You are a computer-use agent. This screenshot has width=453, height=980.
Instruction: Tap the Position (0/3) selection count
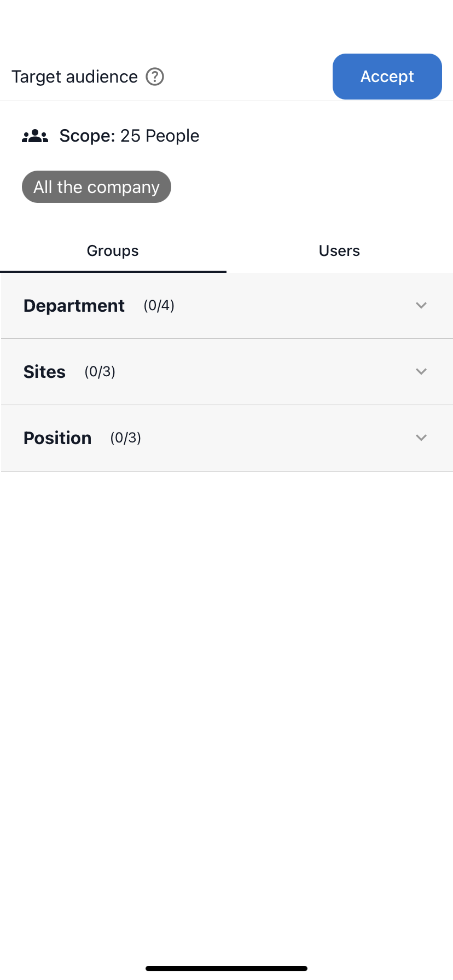(x=126, y=437)
